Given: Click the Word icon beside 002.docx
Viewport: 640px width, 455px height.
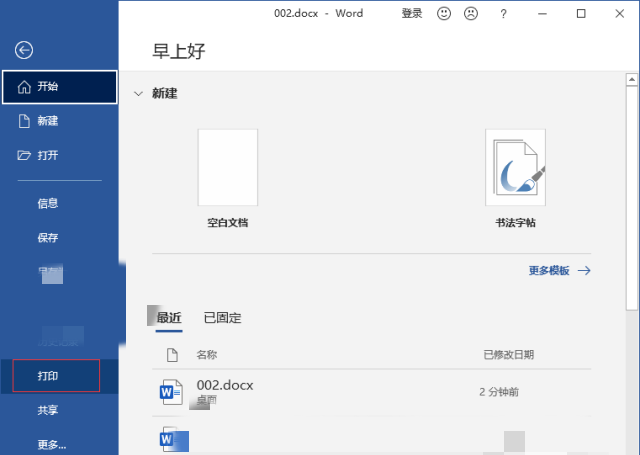Looking at the screenshot, I should pyautogui.click(x=171, y=392).
